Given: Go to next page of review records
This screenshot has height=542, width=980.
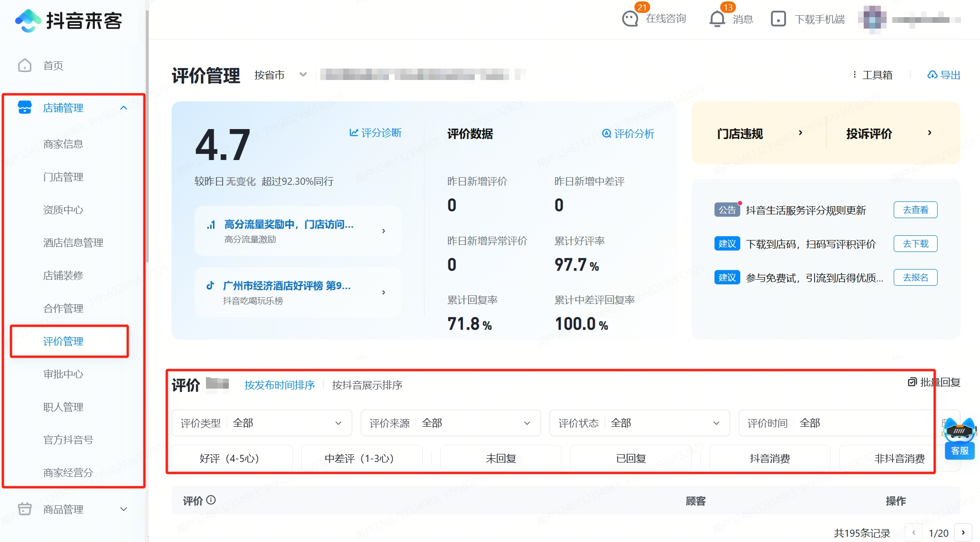Looking at the screenshot, I should 963,532.
